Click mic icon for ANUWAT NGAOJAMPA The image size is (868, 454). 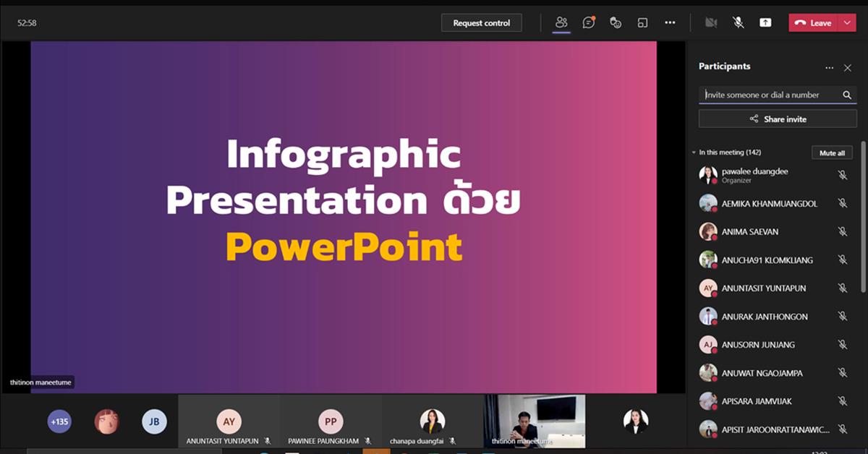pyautogui.click(x=842, y=373)
